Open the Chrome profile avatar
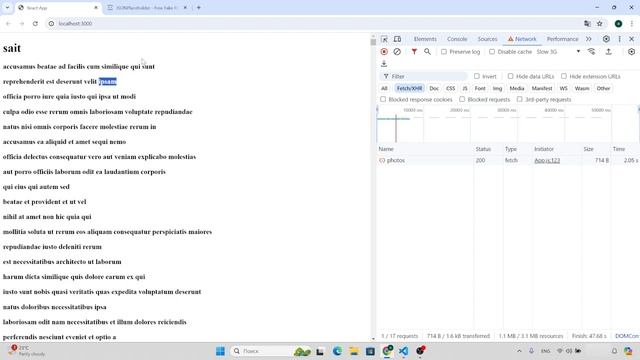The width and height of the screenshot is (640, 360). coord(618,24)
